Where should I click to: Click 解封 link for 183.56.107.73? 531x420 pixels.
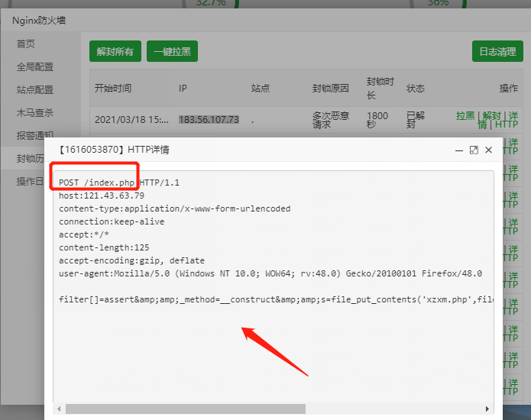point(492,116)
